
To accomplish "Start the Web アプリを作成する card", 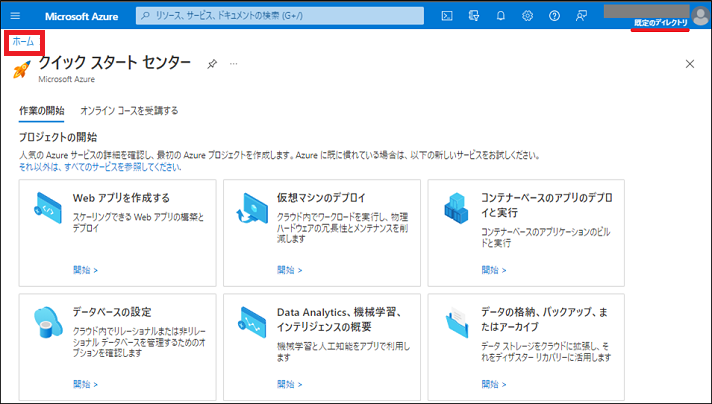I will coord(85,270).
